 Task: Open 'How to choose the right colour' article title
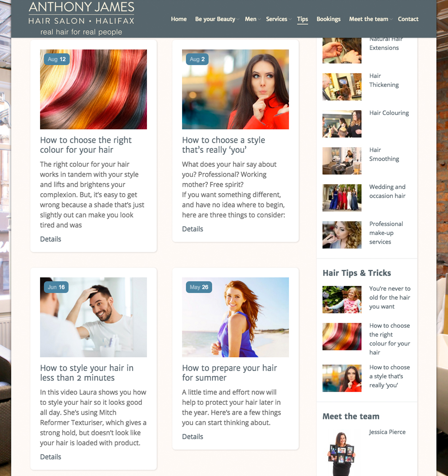[x=86, y=145]
